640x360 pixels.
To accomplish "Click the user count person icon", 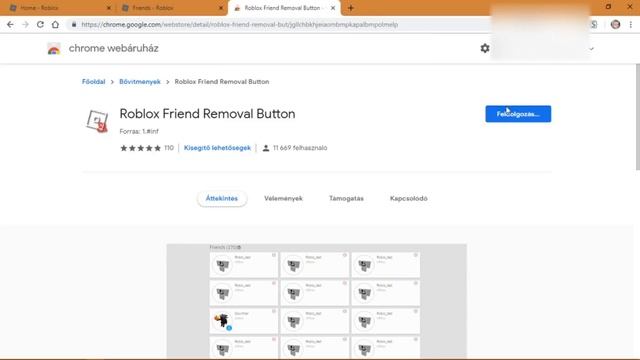I will [x=266, y=148].
